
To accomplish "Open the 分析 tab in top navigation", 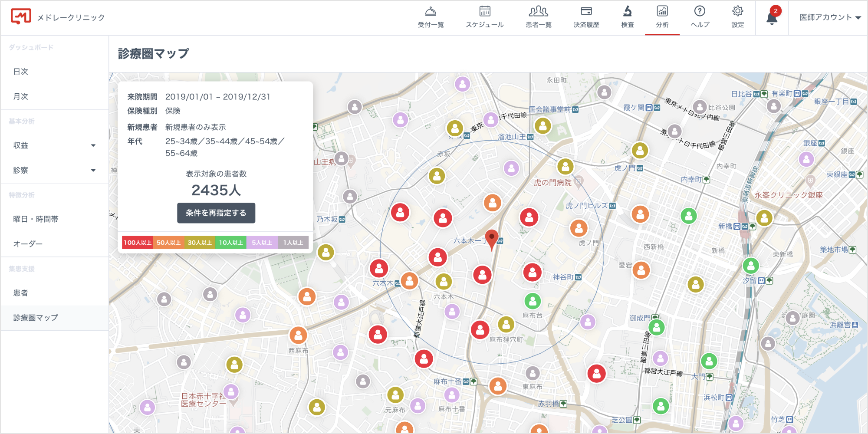I will (662, 17).
